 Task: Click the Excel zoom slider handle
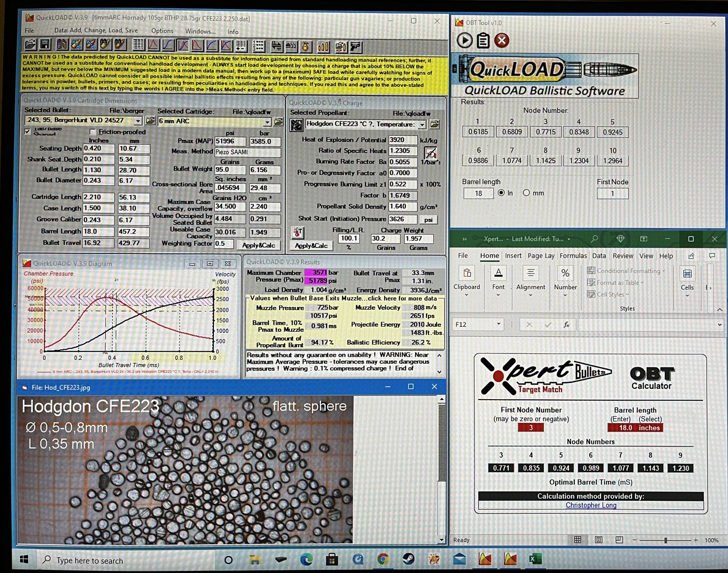click(665, 540)
